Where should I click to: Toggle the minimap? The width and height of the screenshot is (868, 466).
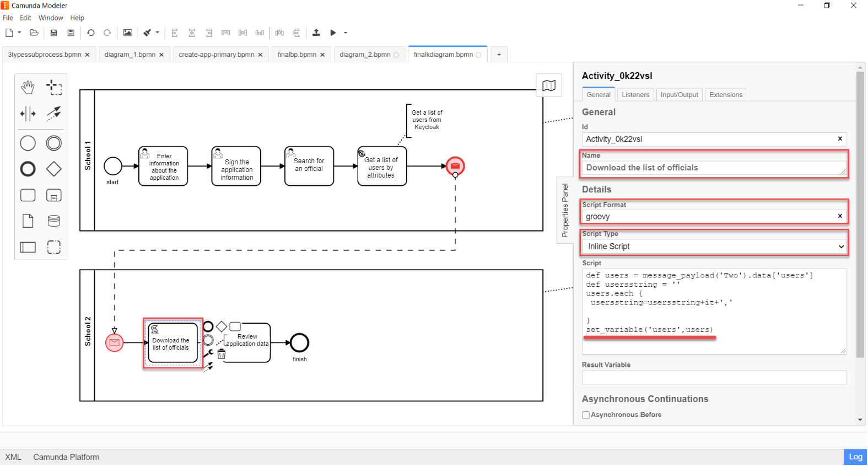tap(549, 85)
